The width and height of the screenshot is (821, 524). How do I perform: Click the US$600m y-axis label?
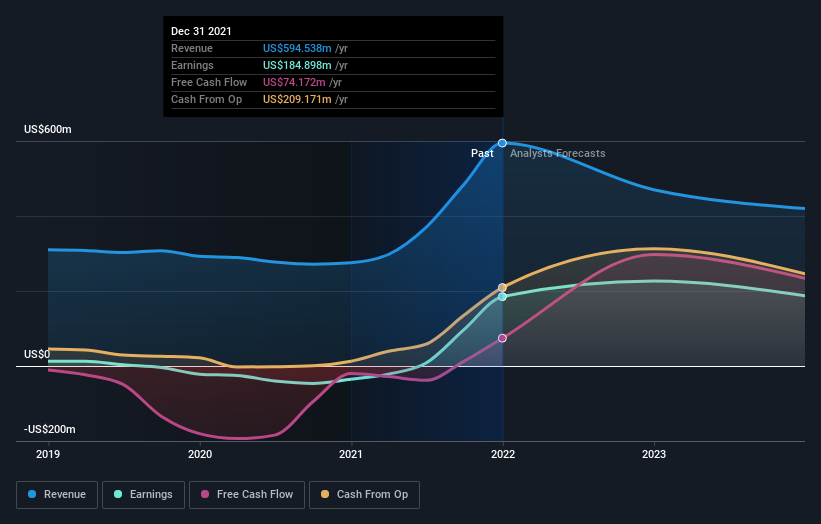coord(48,129)
